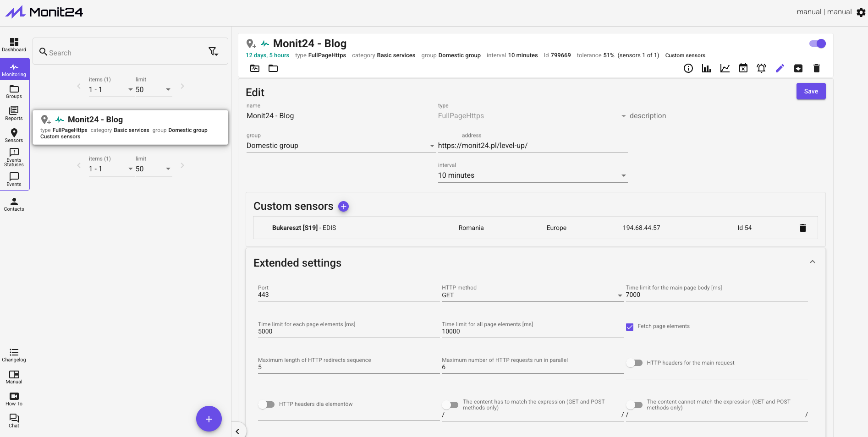Image resolution: width=868 pixels, height=437 pixels.
Task: Click the floating add monitor button
Action: pos(209,419)
